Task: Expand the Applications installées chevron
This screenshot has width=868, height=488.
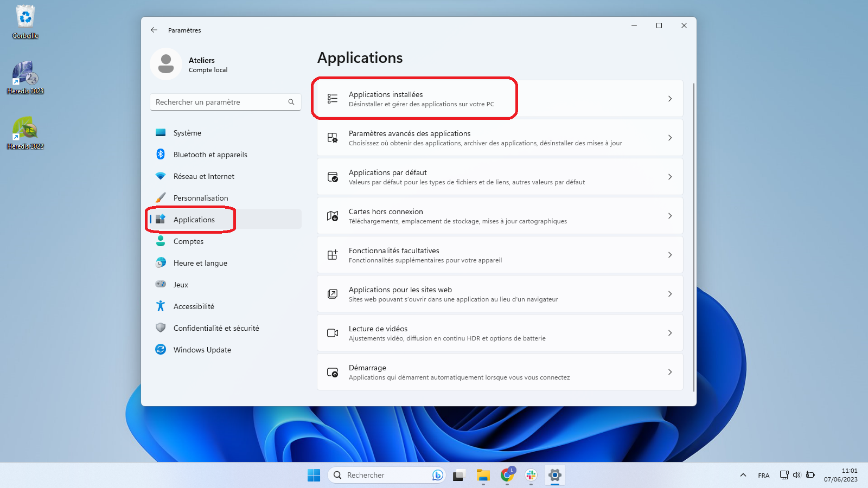Action: point(670,99)
